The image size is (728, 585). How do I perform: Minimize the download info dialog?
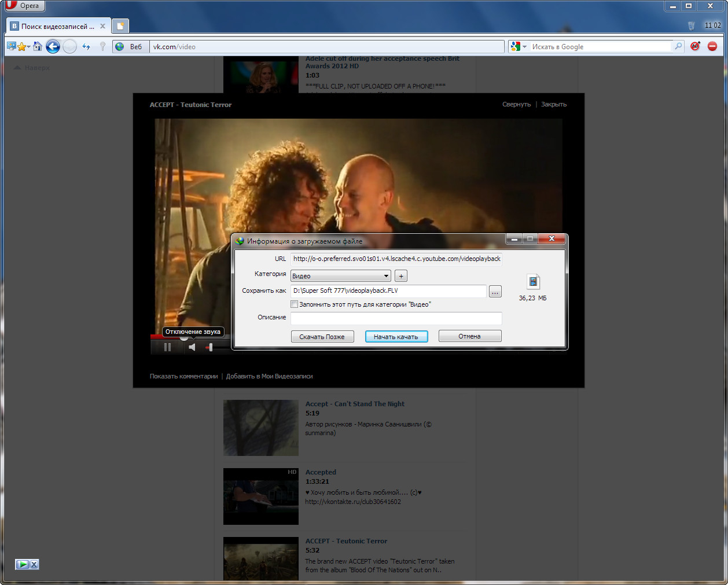click(513, 238)
